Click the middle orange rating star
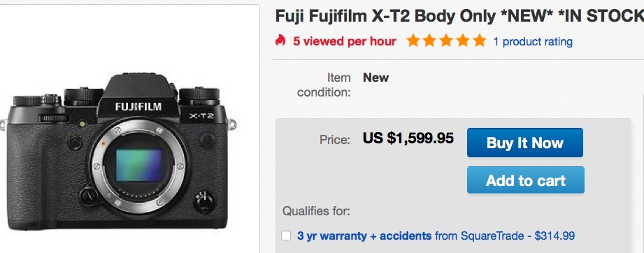The image size is (644, 253). point(446,41)
